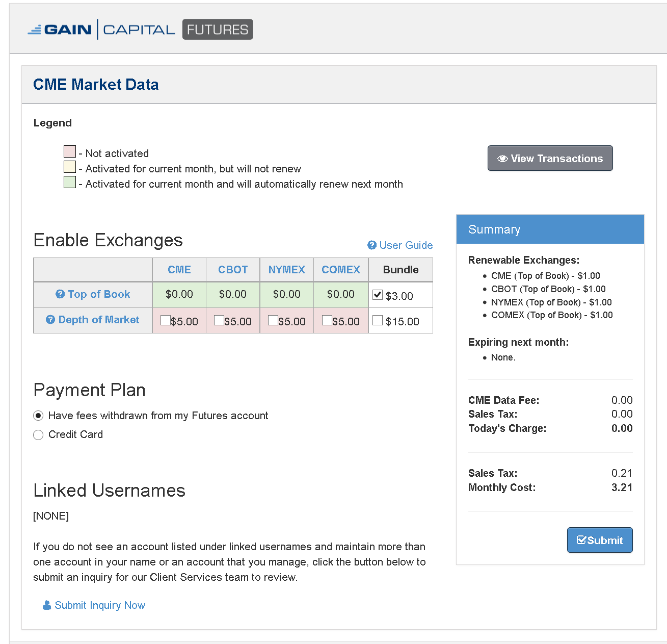Click the CBOT column header
The height and width of the screenshot is (644, 667).
click(x=233, y=270)
